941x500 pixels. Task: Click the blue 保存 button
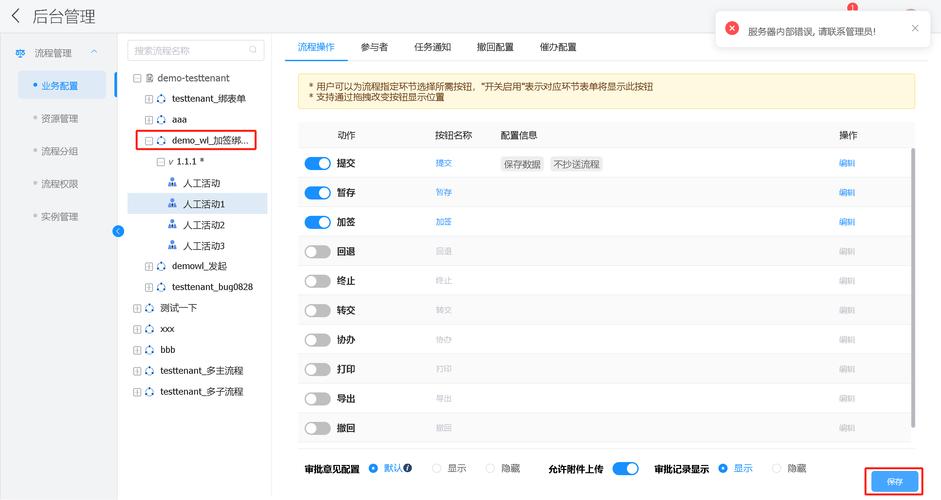(894, 482)
